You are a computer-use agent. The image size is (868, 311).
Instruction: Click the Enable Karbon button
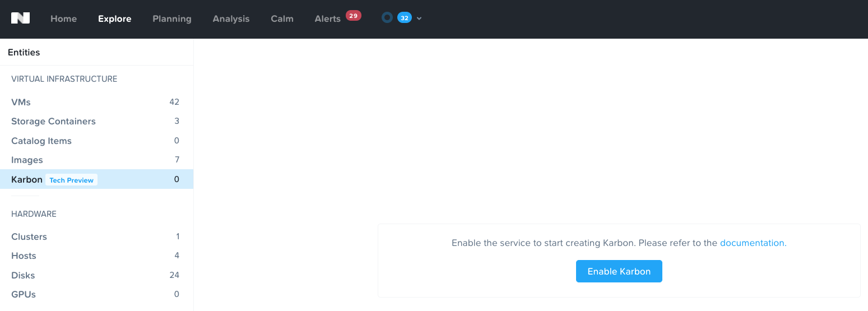click(619, 271)
